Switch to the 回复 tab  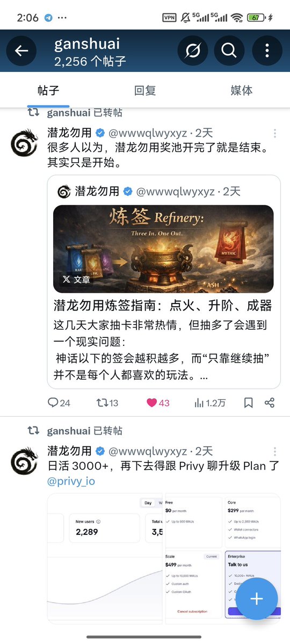(145, 90)
